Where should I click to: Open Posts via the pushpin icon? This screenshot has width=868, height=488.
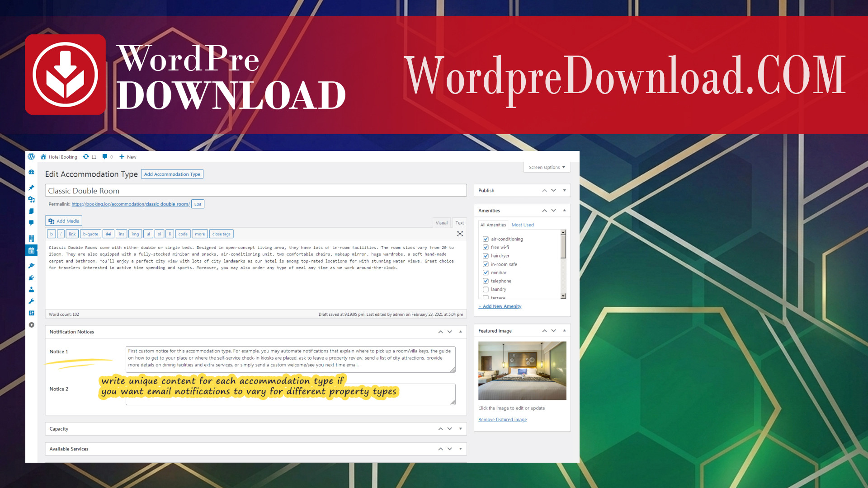tap(31, 188)
